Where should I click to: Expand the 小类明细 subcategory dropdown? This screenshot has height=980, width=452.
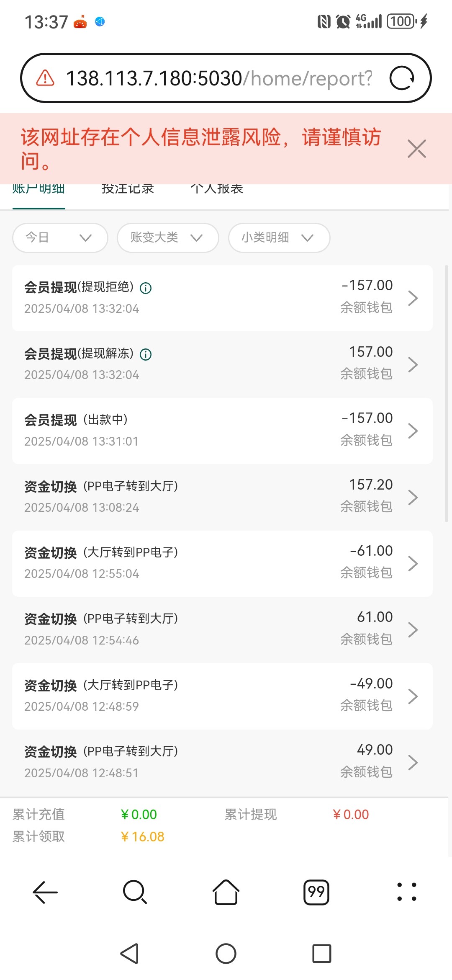tap(279, 238)
